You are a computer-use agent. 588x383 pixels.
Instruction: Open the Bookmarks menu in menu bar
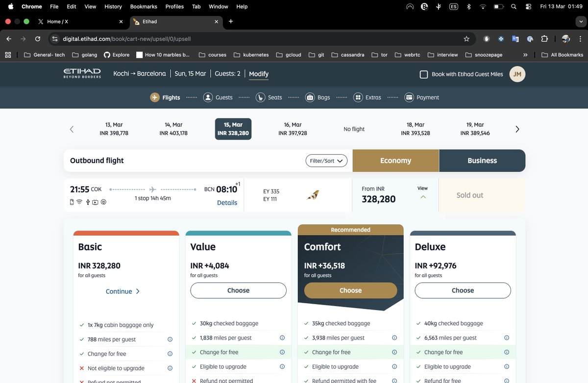(144, 6)
